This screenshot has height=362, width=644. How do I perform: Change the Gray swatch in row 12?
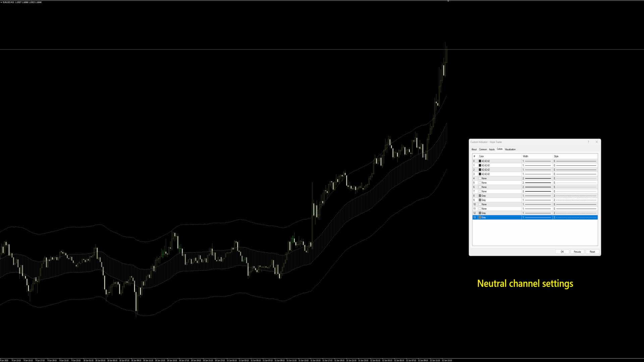(x=480, y=213)
